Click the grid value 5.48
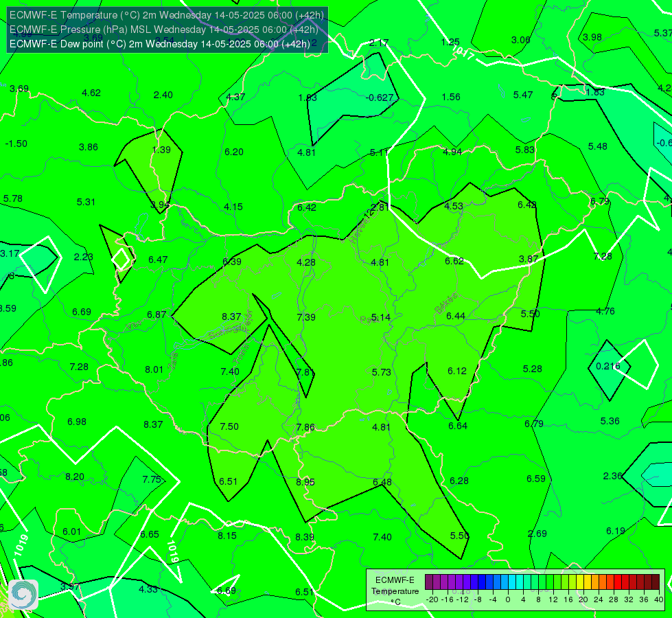672x618 pixels. click(597, 147)
